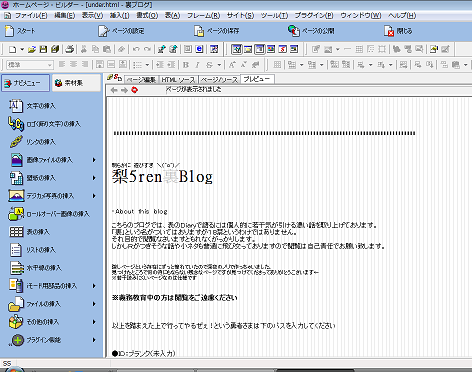Open the bullet list dropdown arrow
The width and height of the screenshot is (472, 372).
pyautogui.click(x=147, y=65)
